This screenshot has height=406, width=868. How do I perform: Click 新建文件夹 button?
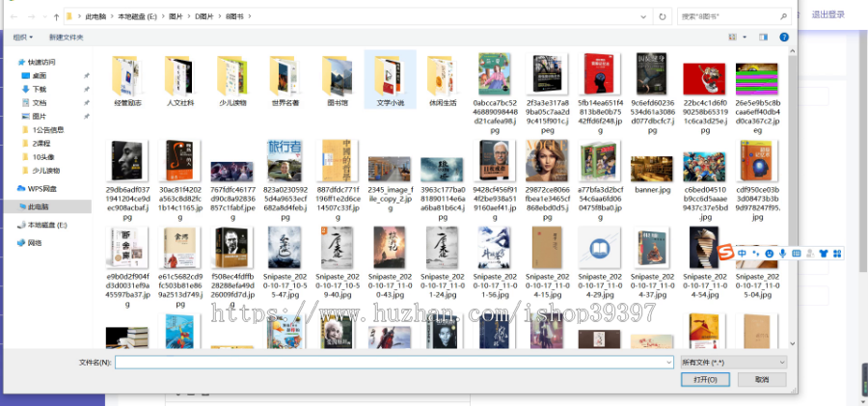click(x=66, y=37)
